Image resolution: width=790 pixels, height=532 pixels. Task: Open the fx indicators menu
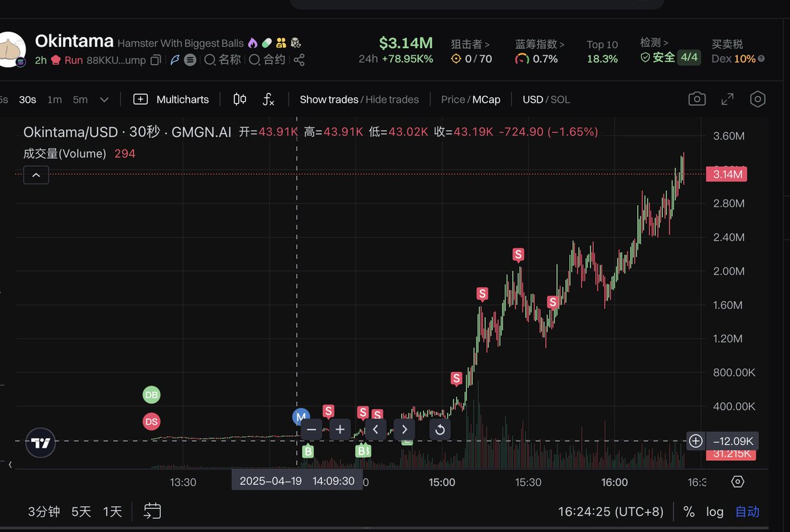268,99
